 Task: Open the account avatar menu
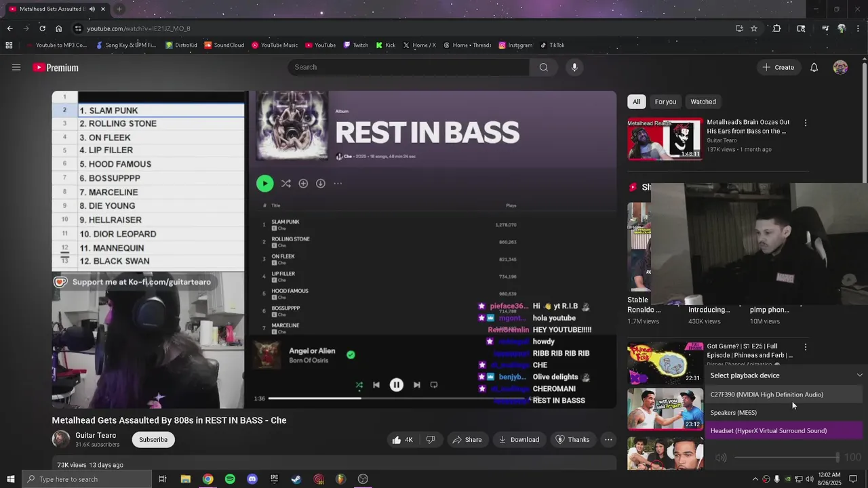[x=840, y=67]
